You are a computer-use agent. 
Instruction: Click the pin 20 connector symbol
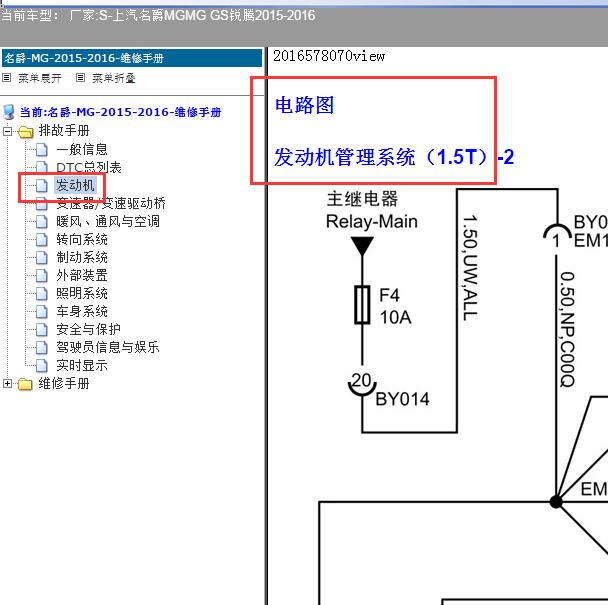[362, 383]
